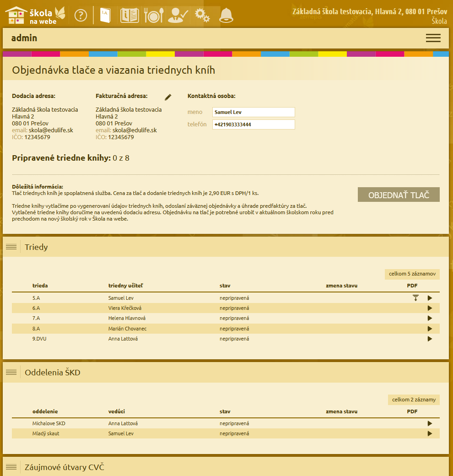Generate class book for 6.A play arrow
This screenshot has width=453, height=476.
pyautogui.click(x=430, y=308)
